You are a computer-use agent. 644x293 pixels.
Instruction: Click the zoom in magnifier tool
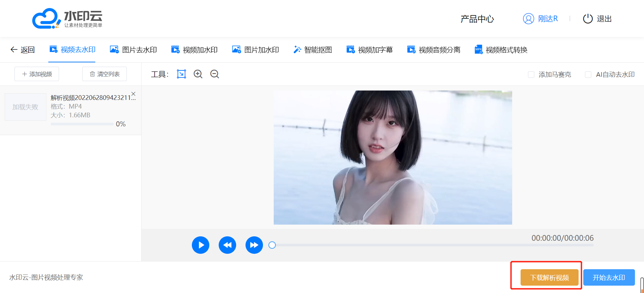point(198,74)
